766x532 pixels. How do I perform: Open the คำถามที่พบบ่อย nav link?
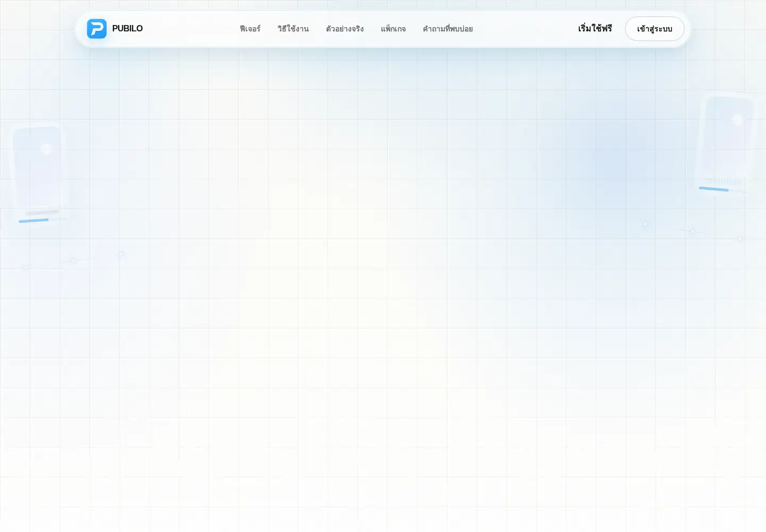tap(448, 29)
